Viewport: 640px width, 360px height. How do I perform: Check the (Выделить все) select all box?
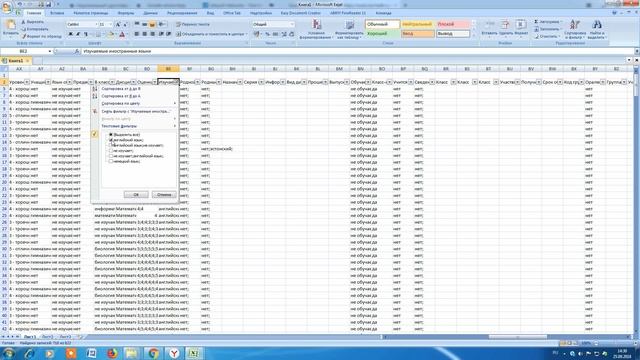pyautogui.click(x=111, y=135)
